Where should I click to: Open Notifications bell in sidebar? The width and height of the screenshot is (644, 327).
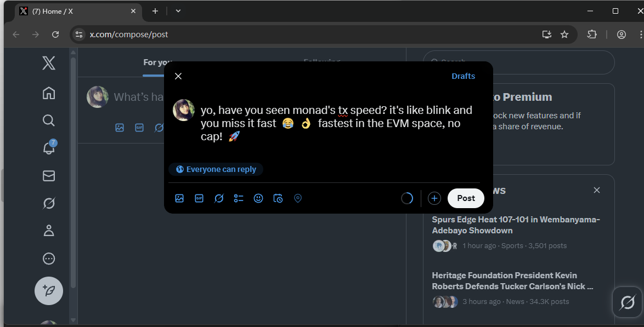pos(49,147)
